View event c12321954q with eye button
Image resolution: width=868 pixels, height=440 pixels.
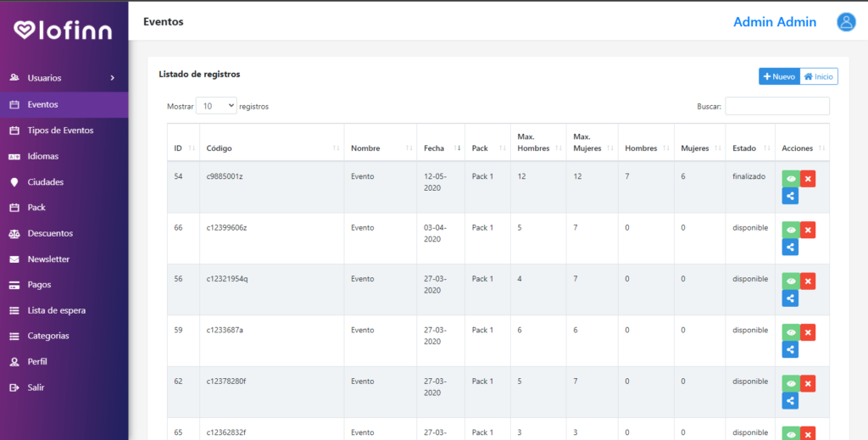tap(791, 281)
